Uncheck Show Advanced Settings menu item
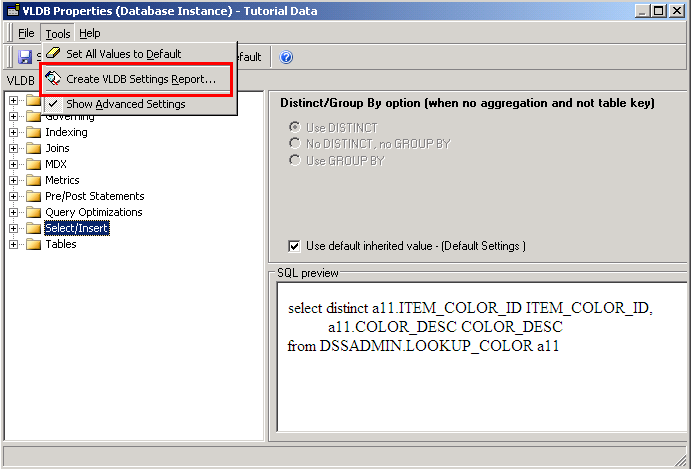 click(x=125, y=104)
